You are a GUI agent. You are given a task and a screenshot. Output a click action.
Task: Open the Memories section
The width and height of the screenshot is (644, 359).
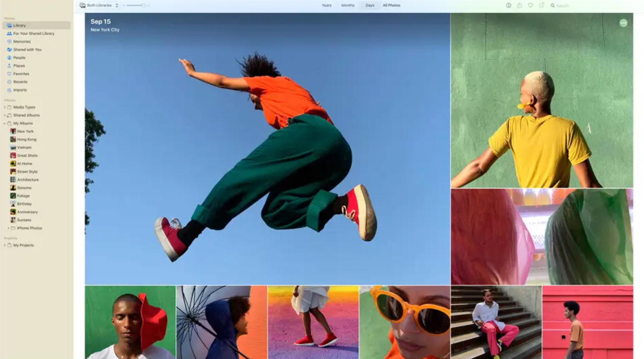pos(36,41)
